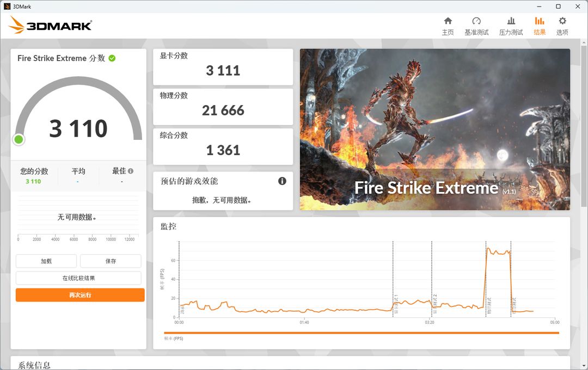Viewport: 588px width, 370px height.
Task: Click the Fire Strike Extreme banner image
Action: pos(434,129)
